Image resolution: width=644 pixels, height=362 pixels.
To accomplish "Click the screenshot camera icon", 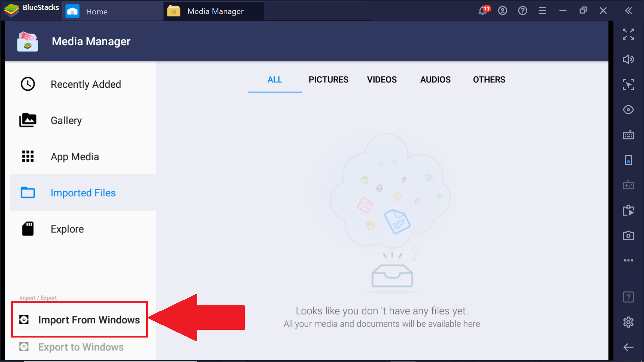I will pos(629,234).
